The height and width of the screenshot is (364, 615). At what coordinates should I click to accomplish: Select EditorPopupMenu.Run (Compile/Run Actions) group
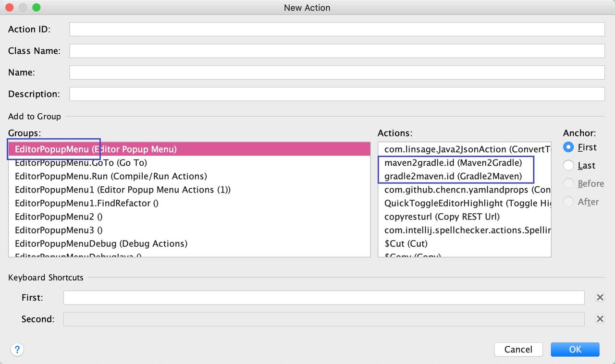click(x=111, y=176)
